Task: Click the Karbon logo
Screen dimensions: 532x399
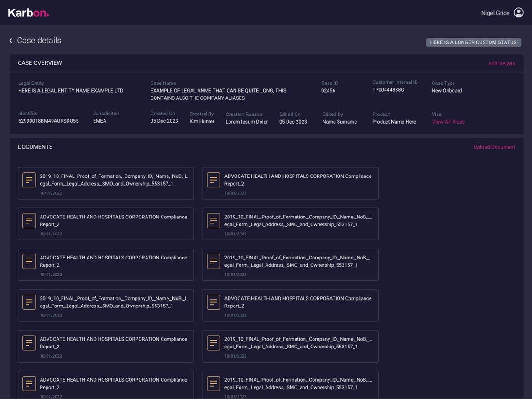Action: click(28, 13)
